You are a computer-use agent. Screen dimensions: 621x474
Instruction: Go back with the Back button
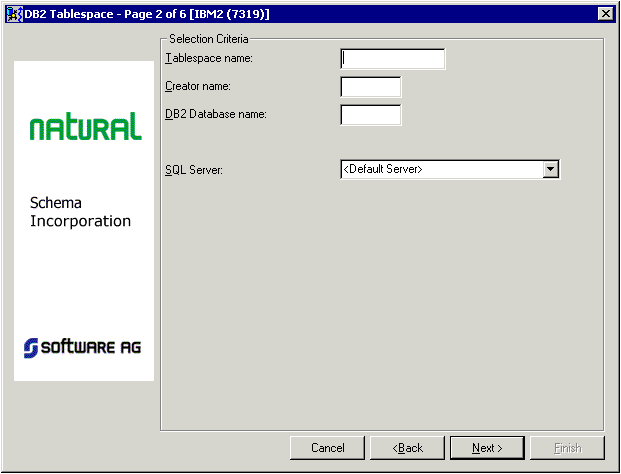tap(408, 448)
